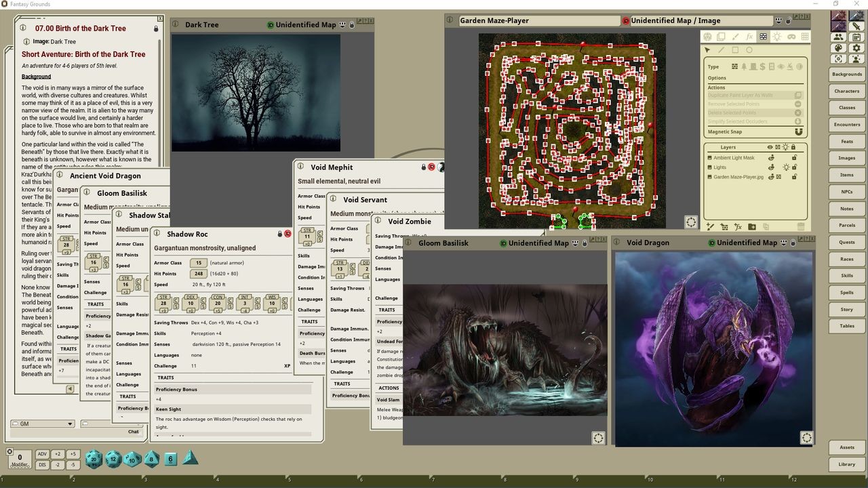This screenshot has height=488, width=868.
Task: Open the party sheet two-person icon
Action: pos(838,37)
